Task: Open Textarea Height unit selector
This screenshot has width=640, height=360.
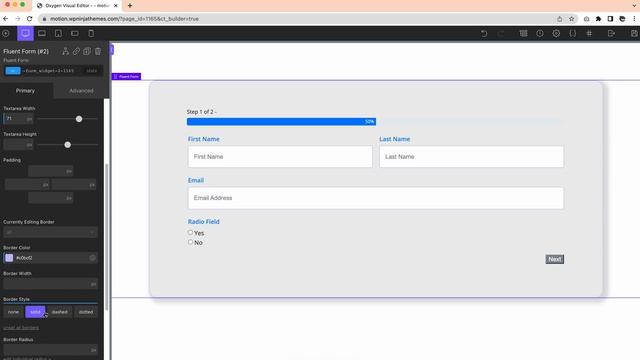Action: [29, 145]
